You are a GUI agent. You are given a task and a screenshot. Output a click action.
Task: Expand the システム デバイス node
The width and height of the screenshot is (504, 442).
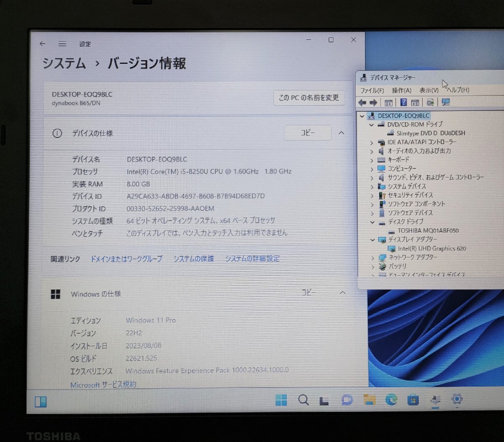pos(372,187)
